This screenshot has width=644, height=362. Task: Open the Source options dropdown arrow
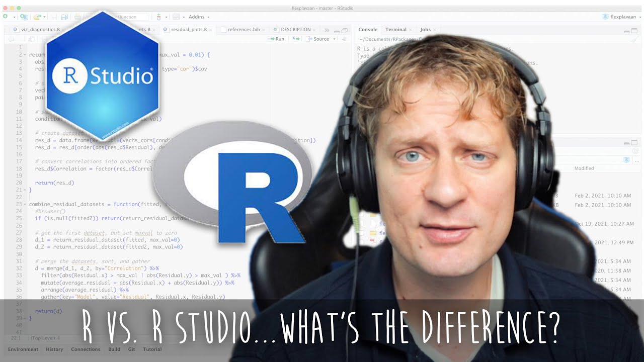[334, 39]
